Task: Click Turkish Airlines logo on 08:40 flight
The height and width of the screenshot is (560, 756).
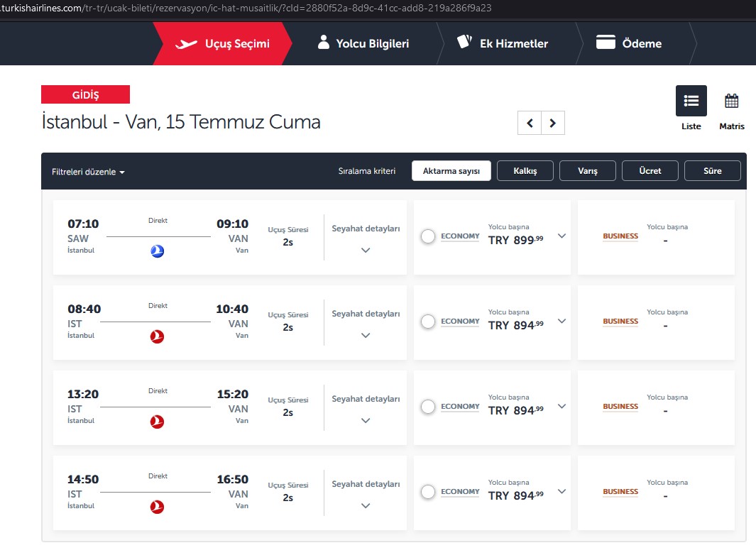Action: 157,336
